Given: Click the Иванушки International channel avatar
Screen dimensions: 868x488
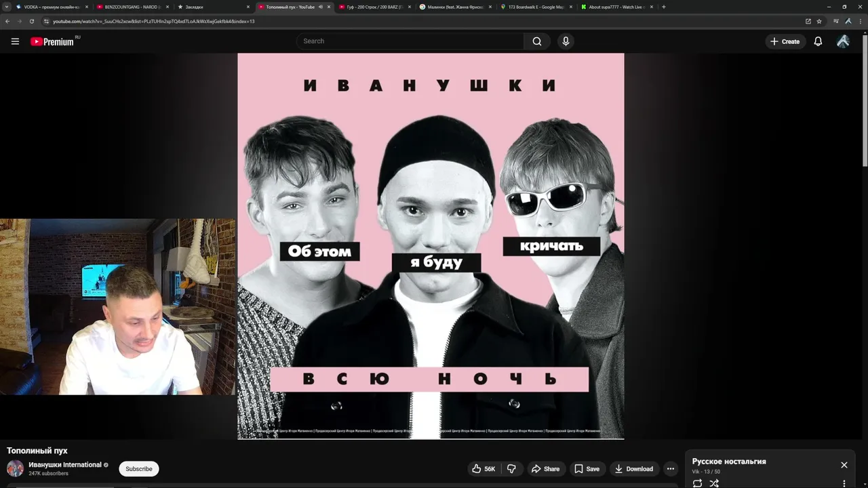Looking at the screenshot, I should pyautogui.click(x=15, y=468).
